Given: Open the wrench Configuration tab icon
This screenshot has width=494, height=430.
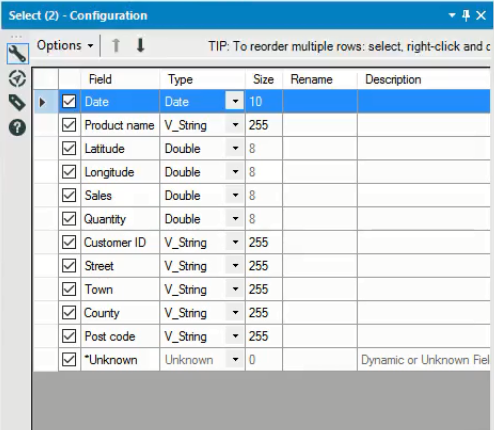Looking at the screenshot, I should pyautogui.click(x=17, y=54).
